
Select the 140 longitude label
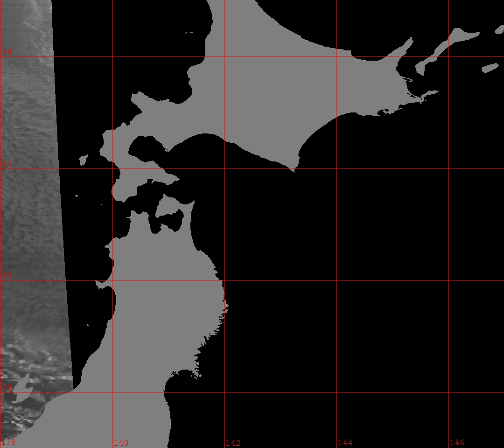pos(121,443)
